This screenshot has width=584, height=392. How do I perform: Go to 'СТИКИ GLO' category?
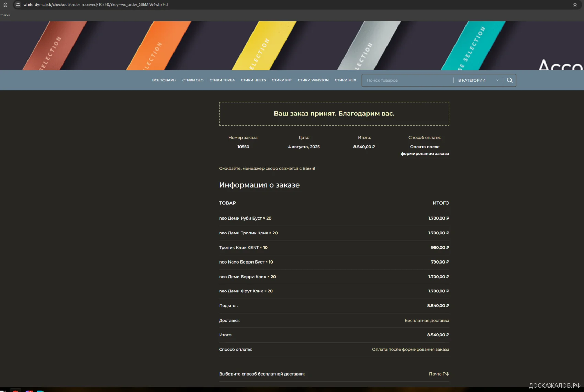point(193,80)
